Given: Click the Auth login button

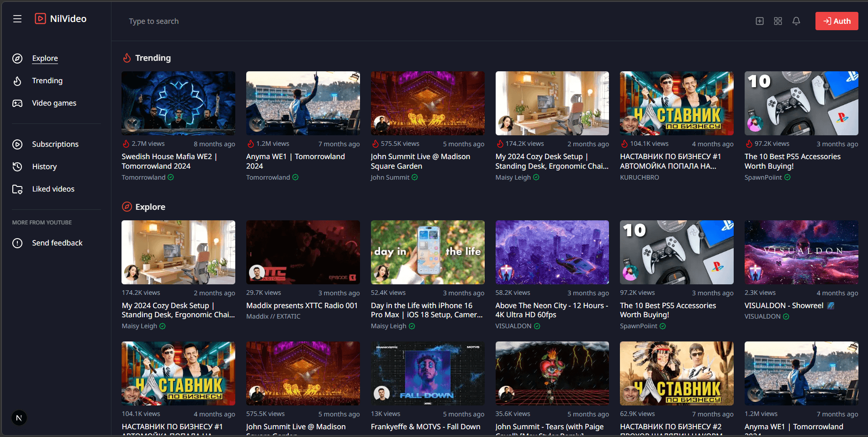Looking at the screenshot, I should (x=836, y=21).
